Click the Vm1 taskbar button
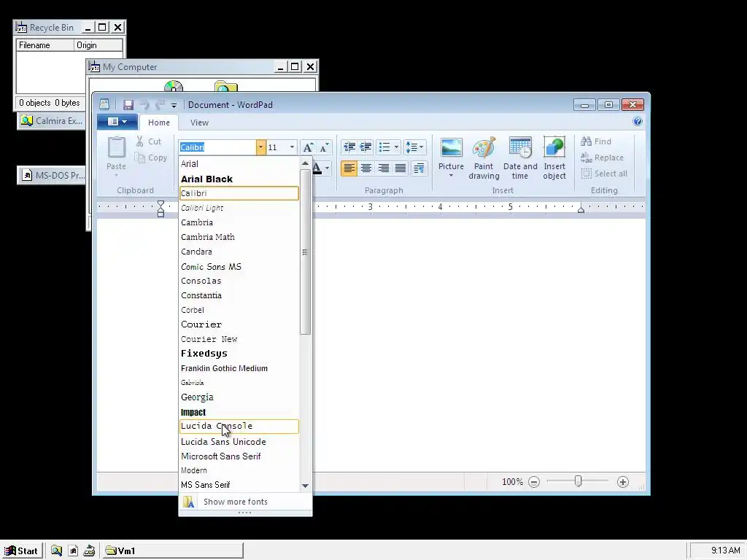The image size is (747, 560). tap(173, 551)
